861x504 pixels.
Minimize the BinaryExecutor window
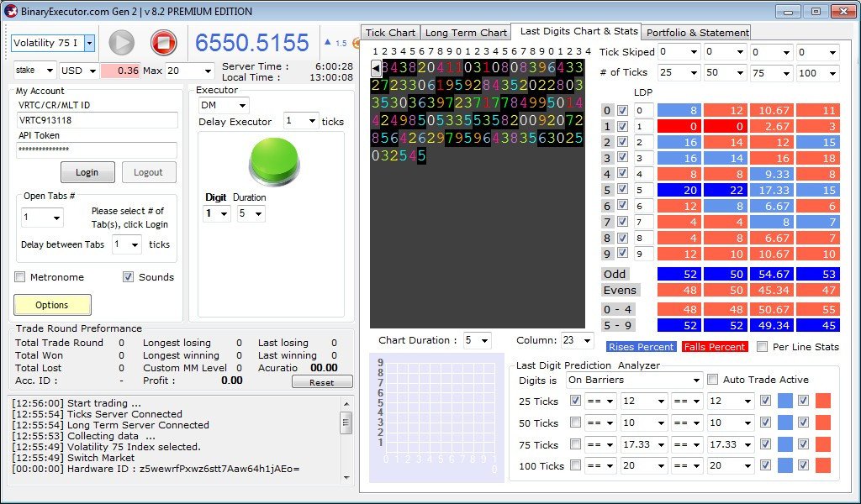tap(789, 11)
